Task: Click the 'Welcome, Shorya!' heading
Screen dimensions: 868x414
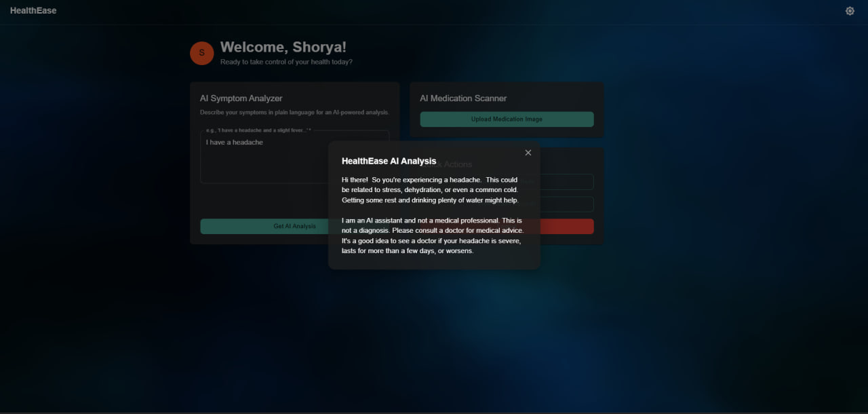Action: click(x=283, y=48)
